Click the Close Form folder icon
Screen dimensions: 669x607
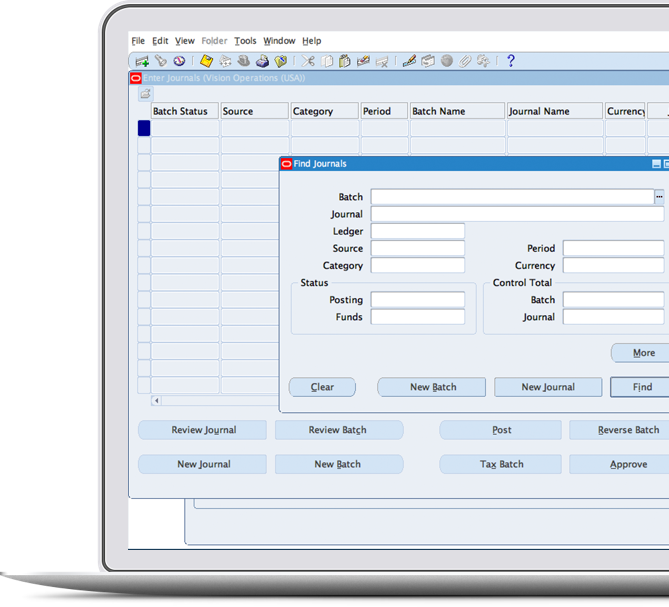pos(281,61)
